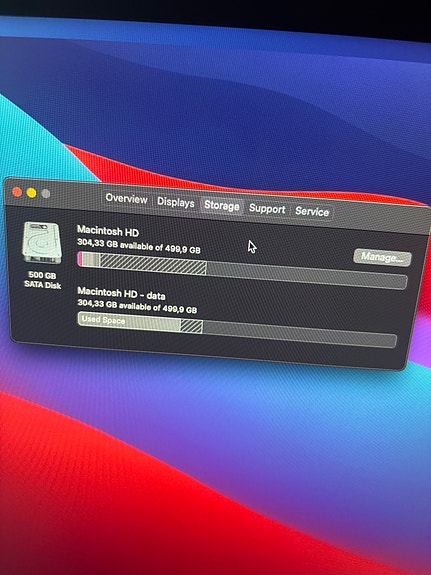Click the striped segment in data volume bar
Screen dimensions: 431x575
click(x=191, y=326)
